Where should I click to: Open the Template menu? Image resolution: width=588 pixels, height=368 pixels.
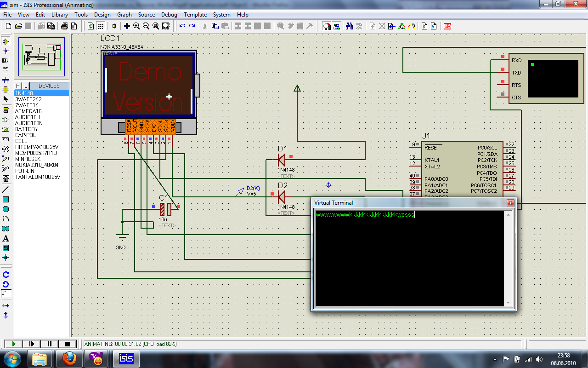click(x=195, y=15)
